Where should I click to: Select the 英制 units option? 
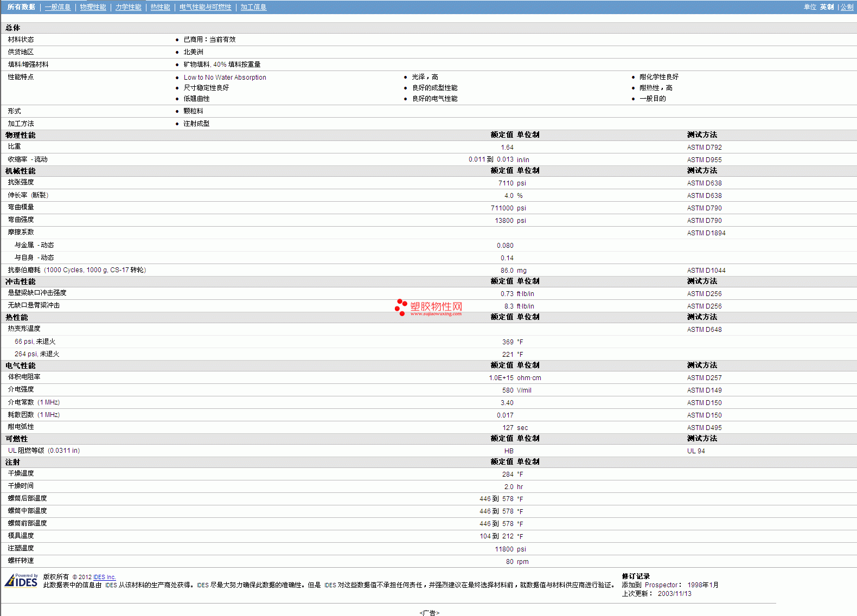coord(827,7)
